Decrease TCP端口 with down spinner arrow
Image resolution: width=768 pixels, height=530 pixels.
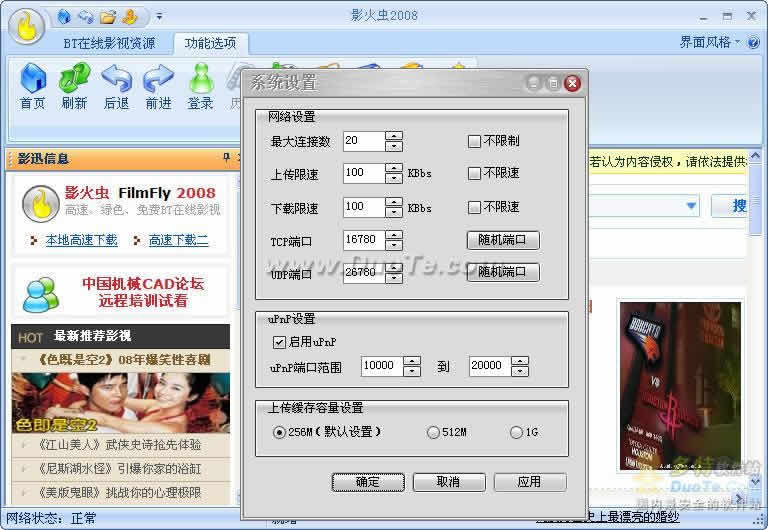tap(394, 245)
